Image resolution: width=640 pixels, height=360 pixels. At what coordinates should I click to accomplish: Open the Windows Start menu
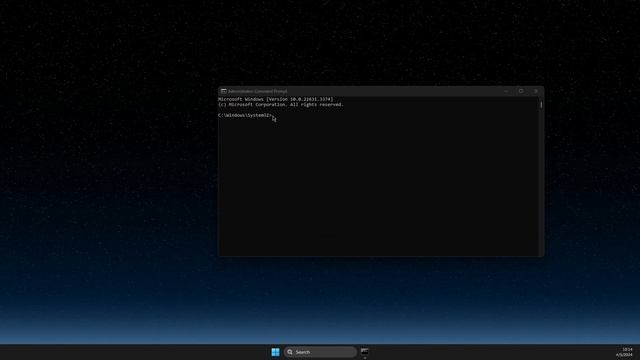[276, 352]
